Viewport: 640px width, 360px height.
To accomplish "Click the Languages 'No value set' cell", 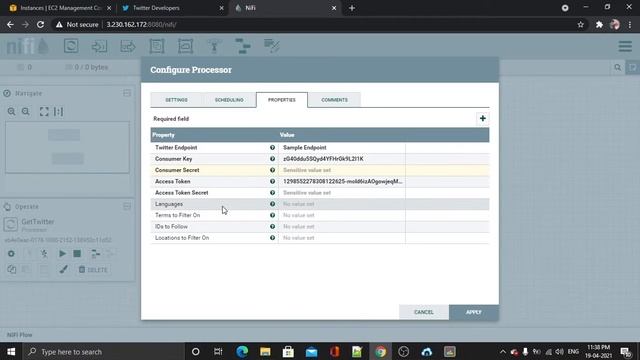I will pyautogui.click(x=342, y=204).
